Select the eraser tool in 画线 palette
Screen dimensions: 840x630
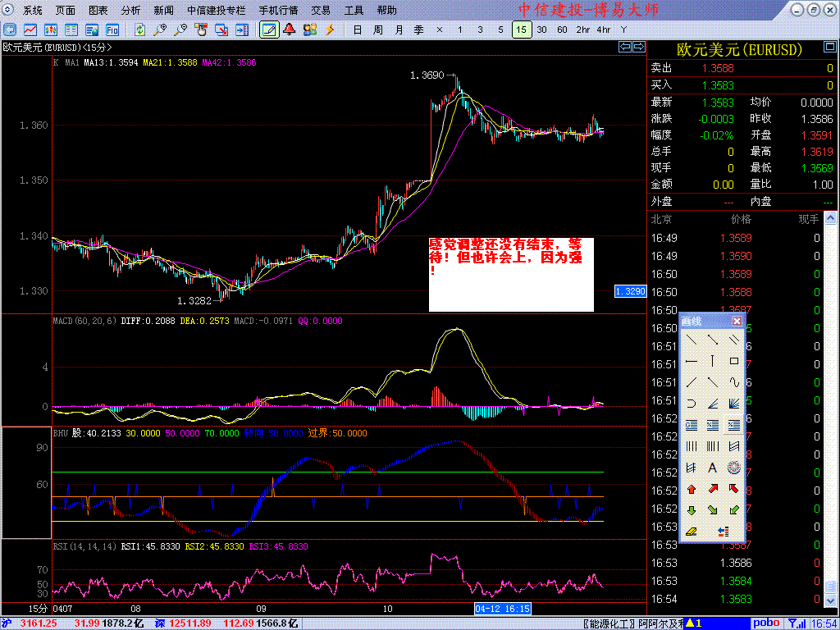point(692,531)
